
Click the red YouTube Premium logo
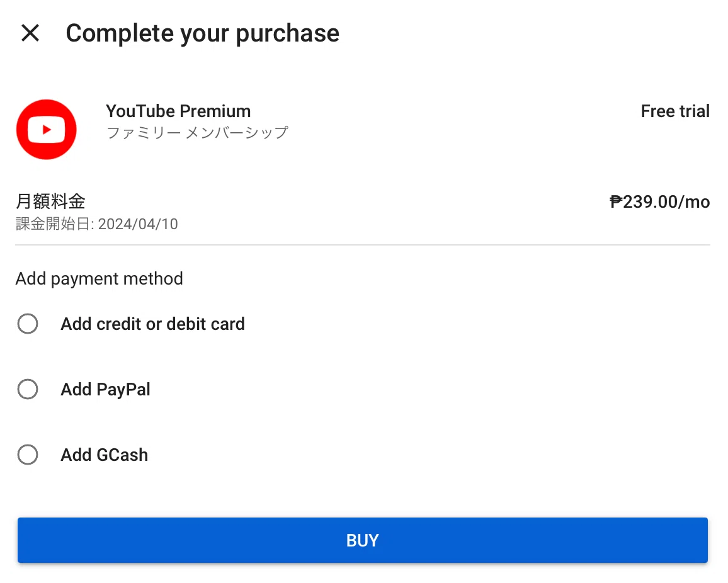pyautogui.click(x=47, y=130)
